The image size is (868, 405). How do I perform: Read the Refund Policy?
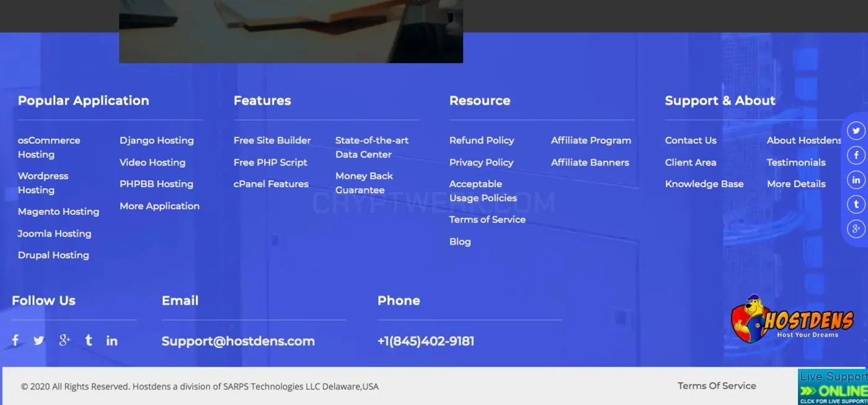coord(482,141)
